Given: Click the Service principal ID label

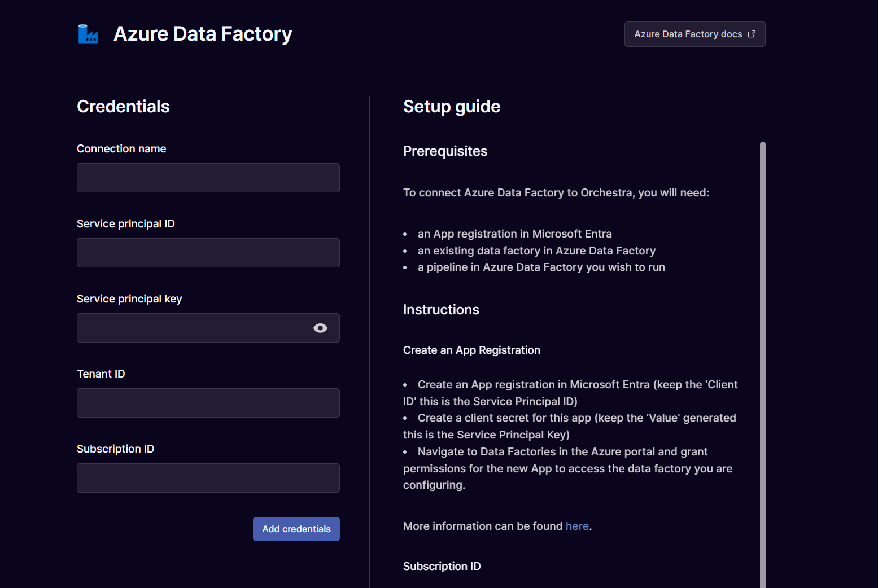Looking at the screenshot, I should click(126, 224).
